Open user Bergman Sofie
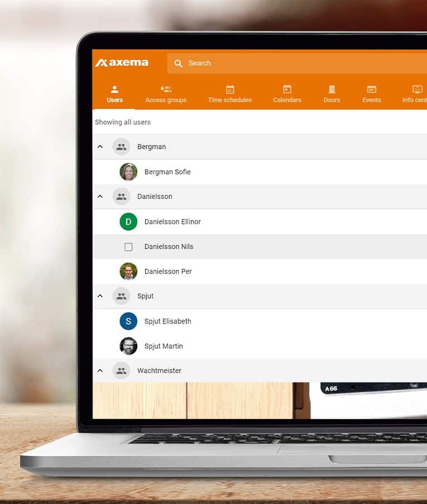 [167, 172]
